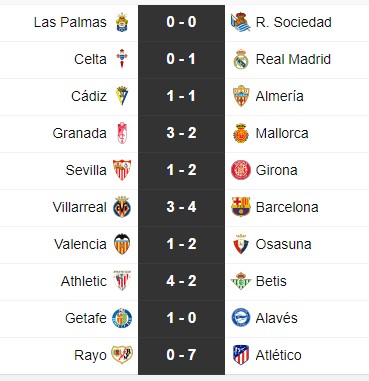
Task: Open the Rayo 0 - 7 Atlético score
Action: [x=181, y=355]
